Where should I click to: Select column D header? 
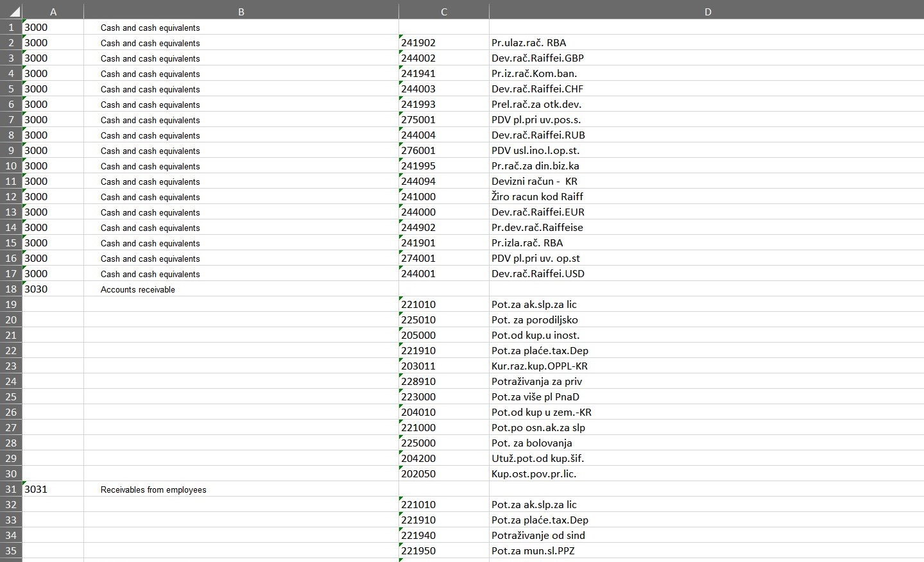point(707,11)
